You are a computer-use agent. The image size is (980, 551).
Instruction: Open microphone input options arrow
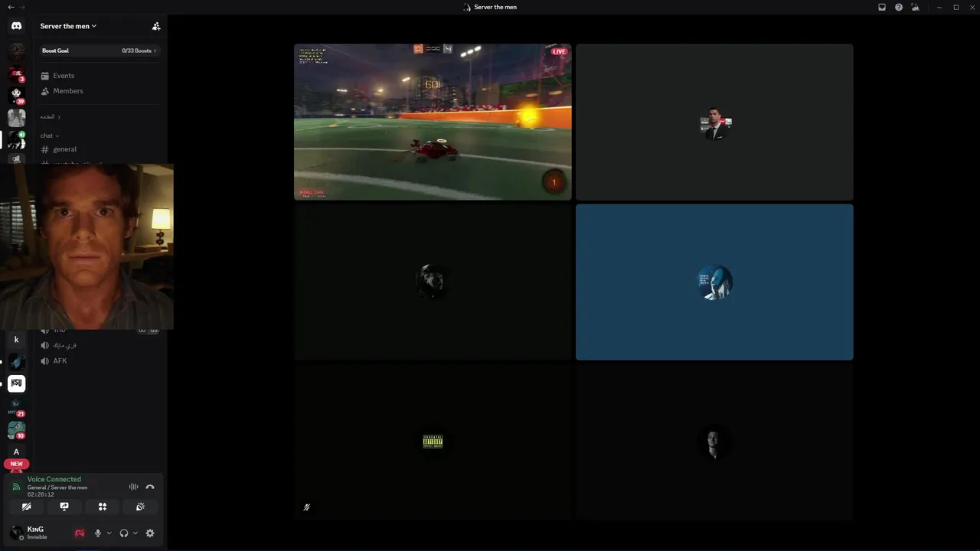click(x=109, y=533)
